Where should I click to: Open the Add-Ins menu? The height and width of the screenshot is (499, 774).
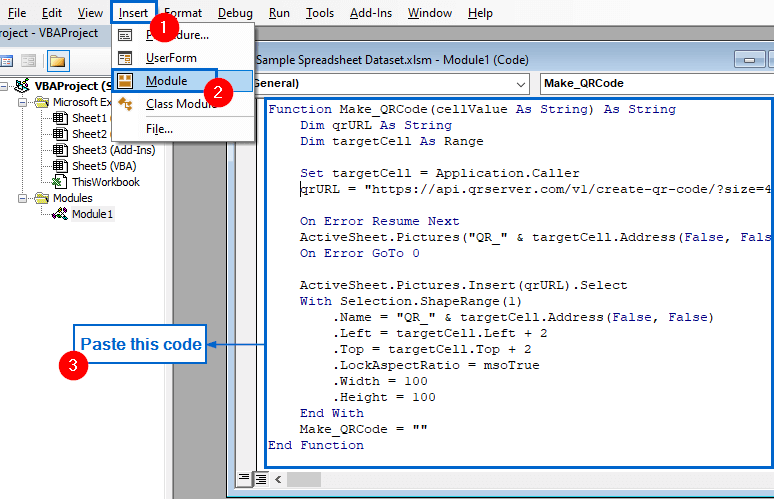coord(371,13)
